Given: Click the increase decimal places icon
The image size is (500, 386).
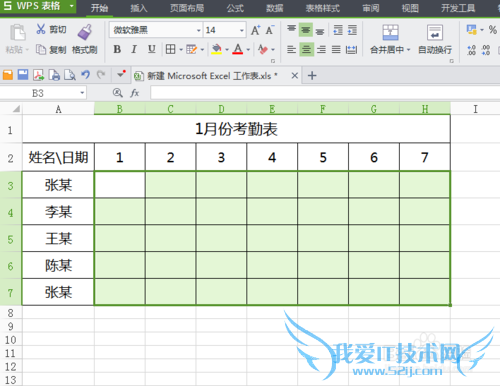Looking at the screenshot, I should point(471,50).
